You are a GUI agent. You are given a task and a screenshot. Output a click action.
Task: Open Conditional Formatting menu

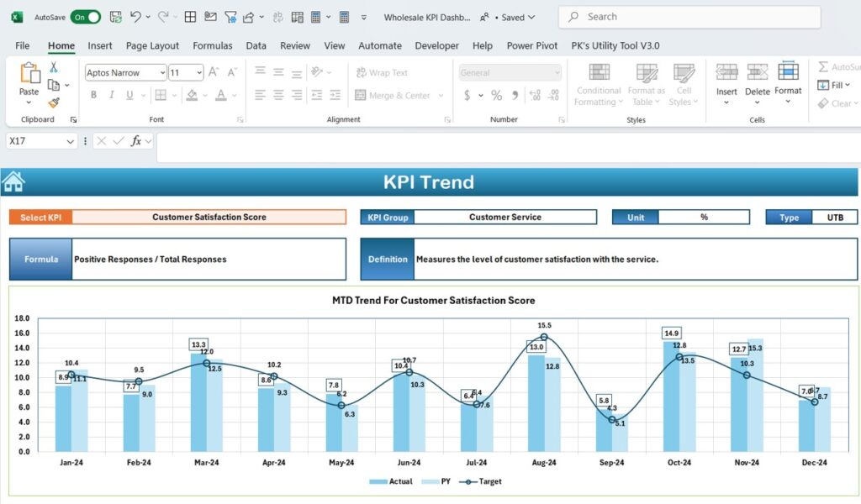pyautogui.click(x=599, y=85)
